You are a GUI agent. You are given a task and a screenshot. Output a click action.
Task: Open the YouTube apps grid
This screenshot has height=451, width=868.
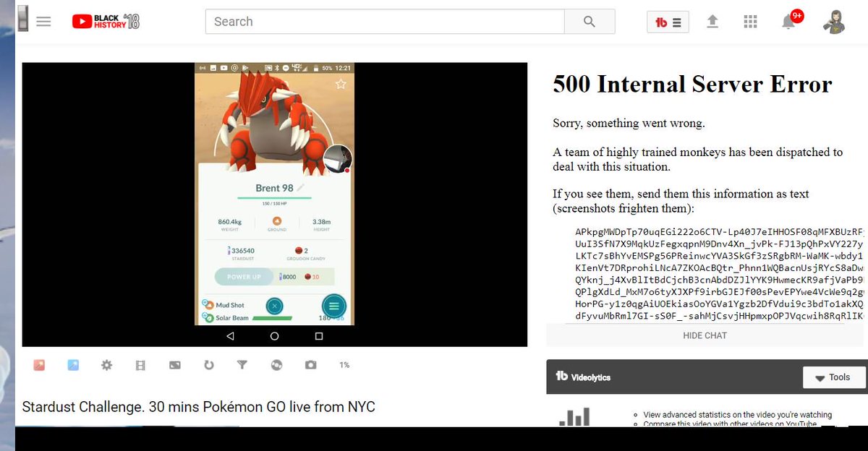pyautogui.click(x=750, y=22)
